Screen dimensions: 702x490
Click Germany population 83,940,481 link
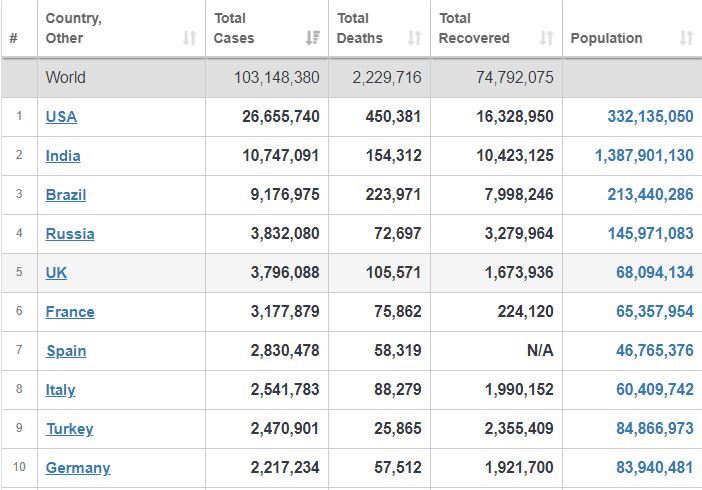[655, 468]
